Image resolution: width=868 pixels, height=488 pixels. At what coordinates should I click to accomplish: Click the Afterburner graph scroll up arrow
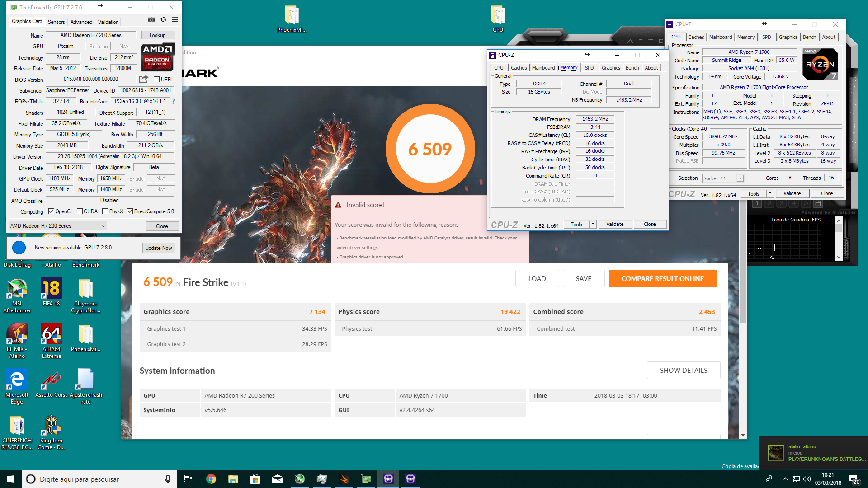tap(839, 221)
